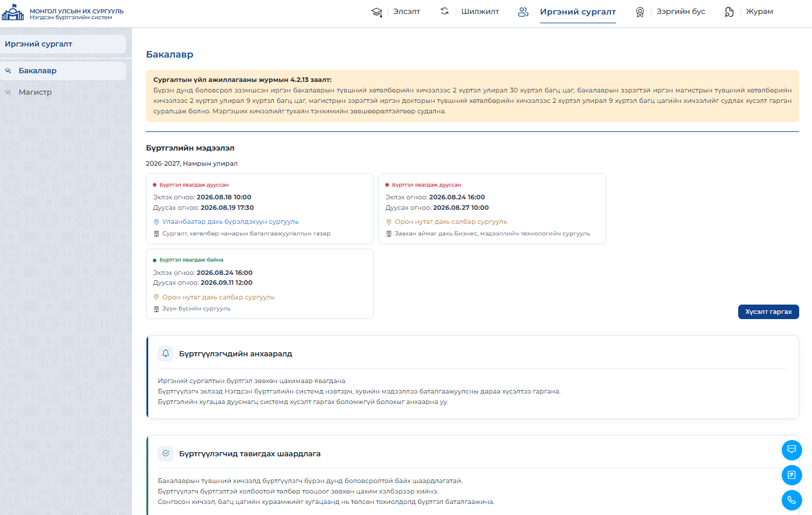The image size is (812, 515).
Task: Click Бүртгэл явагдаж дууссан status for 2026.08.18 card
Action: point(194,185)
